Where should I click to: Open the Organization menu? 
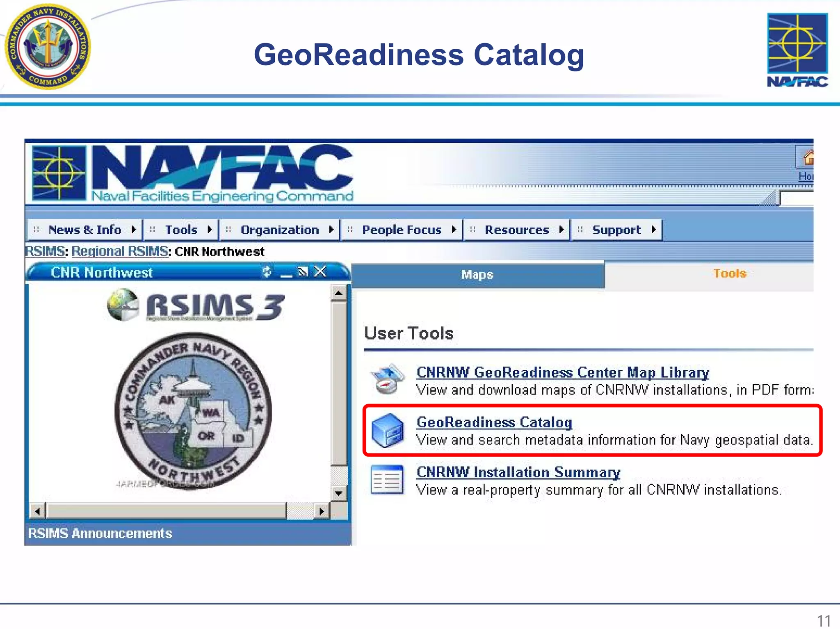(280, 230)
